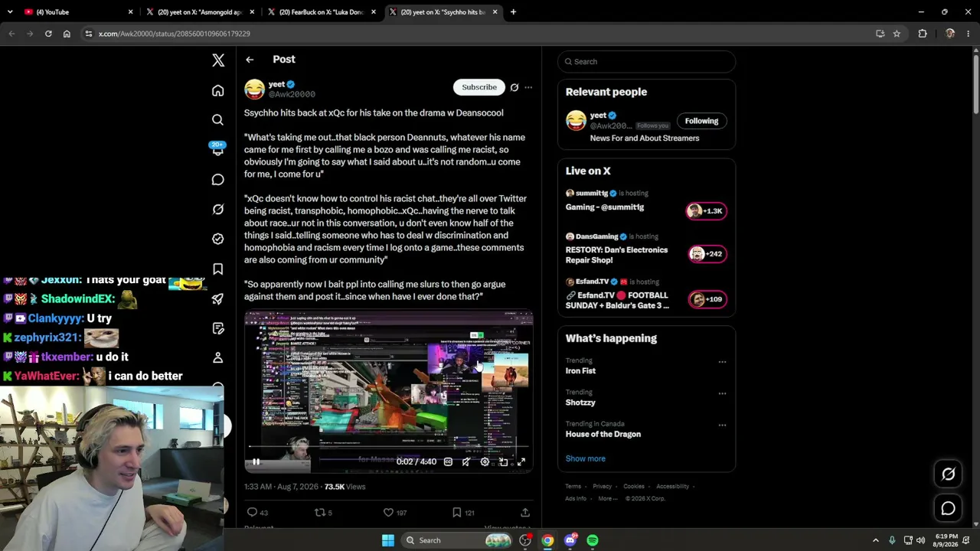Open video settings gear
980x551 pixels.
[x=485, y=461]
